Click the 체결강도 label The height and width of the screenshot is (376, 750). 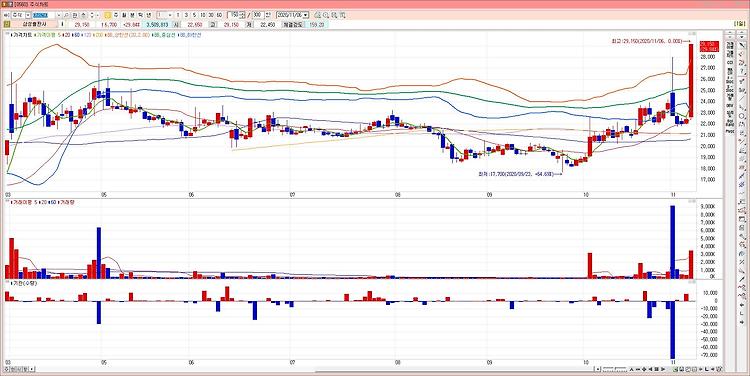293,24
